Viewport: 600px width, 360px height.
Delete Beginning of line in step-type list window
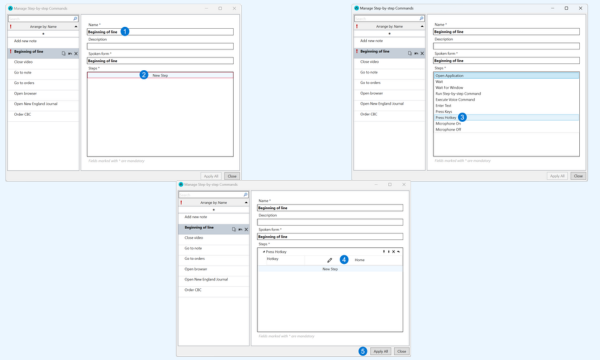coord(422,53)
